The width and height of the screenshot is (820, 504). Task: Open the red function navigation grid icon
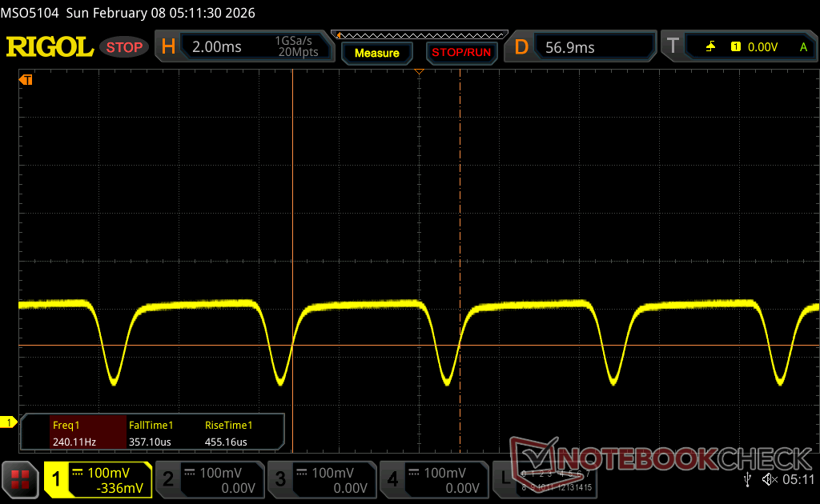pyautogui.click(x=20, y=479)
